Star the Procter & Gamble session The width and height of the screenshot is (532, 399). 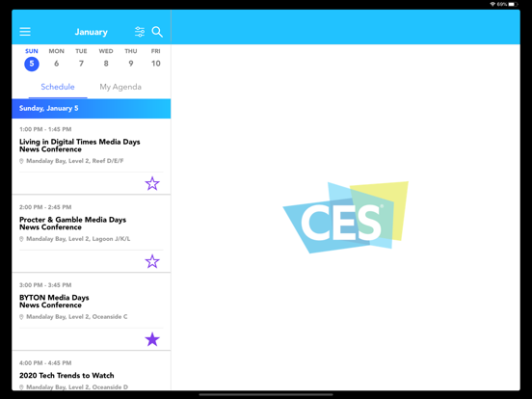[x=152, y=261]
